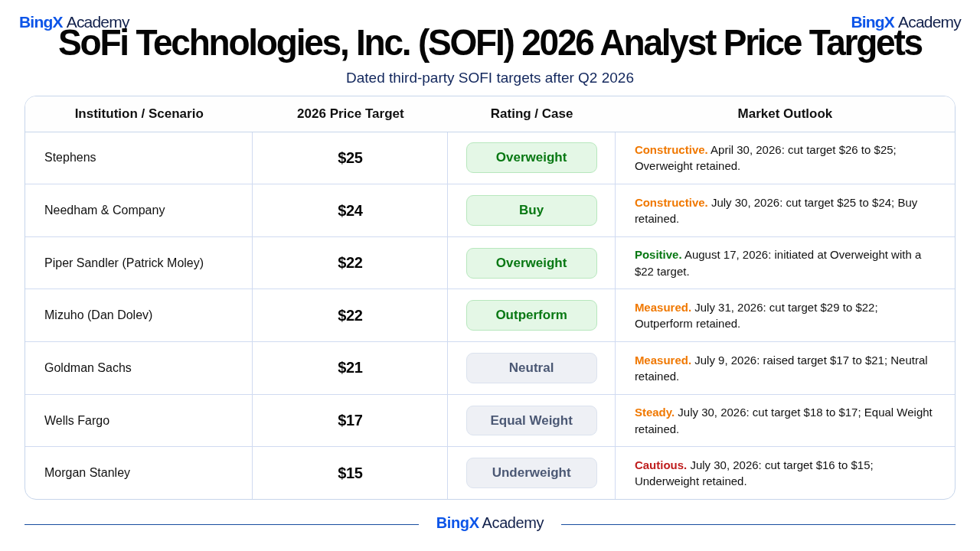Click the Rating / Case column header

(531, 114)
